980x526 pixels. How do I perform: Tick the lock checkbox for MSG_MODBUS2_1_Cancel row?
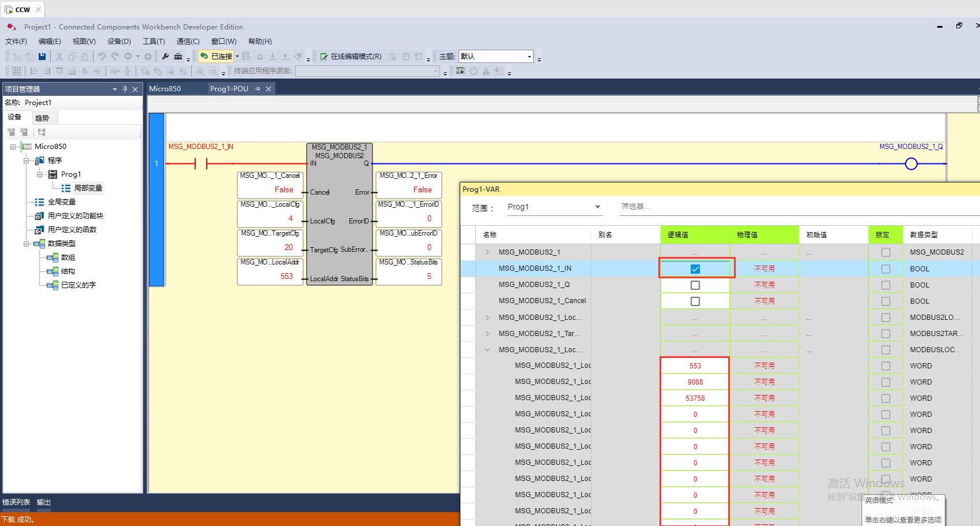point(886,301)
